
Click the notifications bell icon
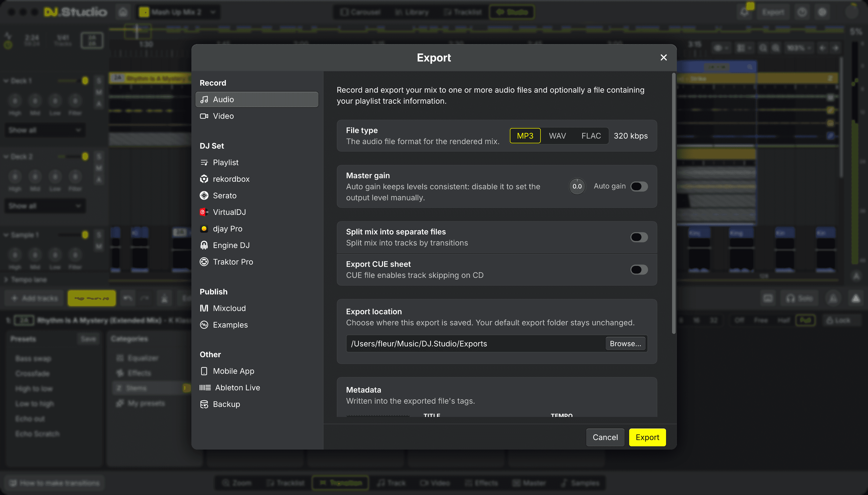(744, 12)
